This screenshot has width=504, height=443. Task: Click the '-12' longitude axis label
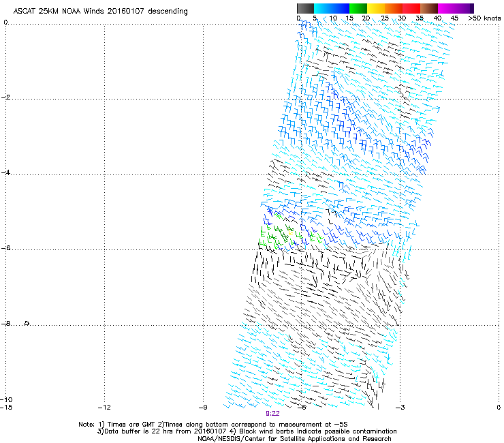pyautogui.click(x=104, y=408)
